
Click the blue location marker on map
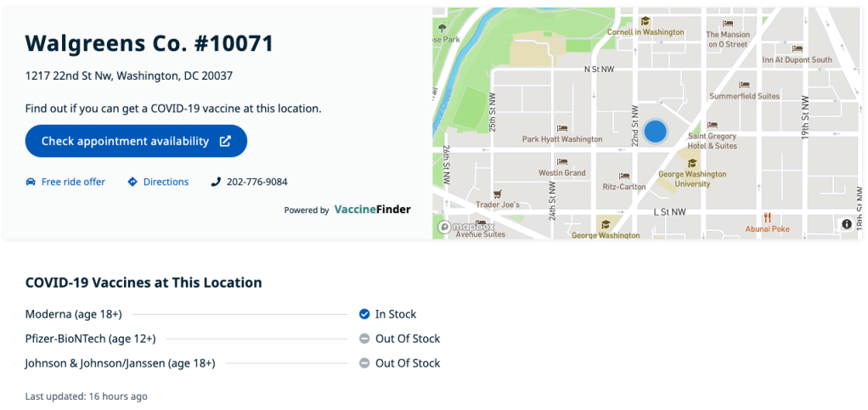click(x=655, y=132)
